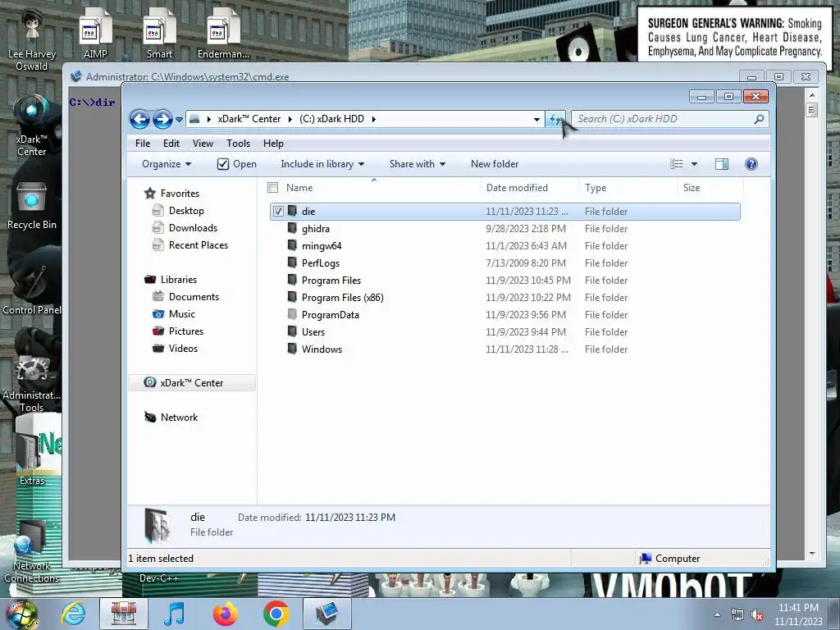Open Videos library
The width and height of the screenshot is (840, 630).
coord(183,348)
